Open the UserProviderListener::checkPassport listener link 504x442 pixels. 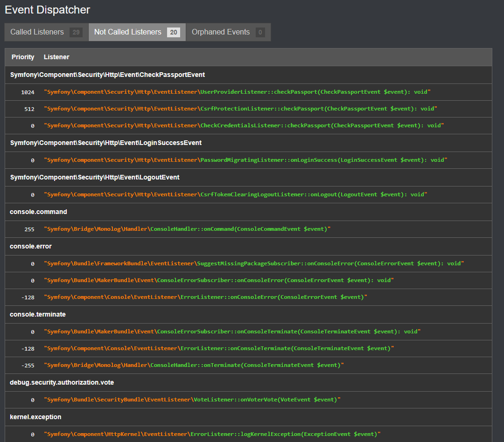pos(237,92)
